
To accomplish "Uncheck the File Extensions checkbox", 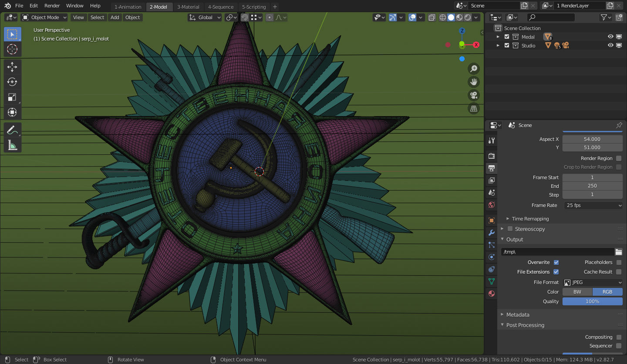I will click(556, 272).
